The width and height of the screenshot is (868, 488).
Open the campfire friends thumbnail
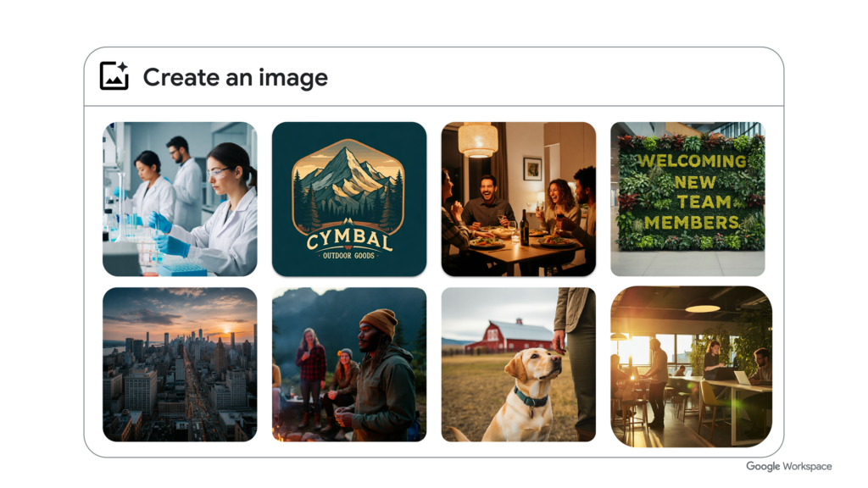[x=349, y=364]
